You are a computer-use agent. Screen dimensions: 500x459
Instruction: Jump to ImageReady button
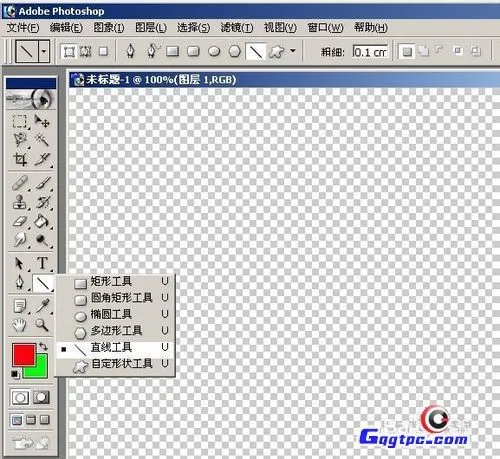pos(31,443)
